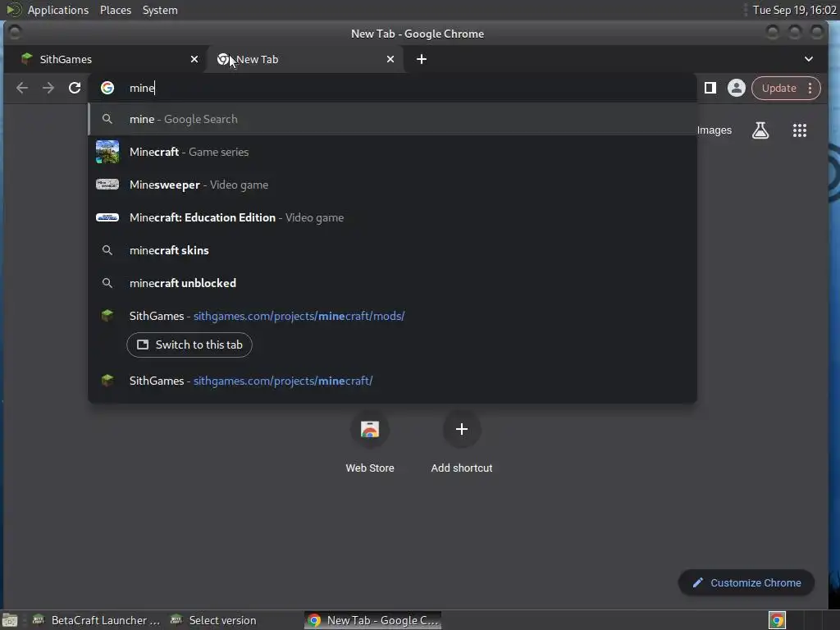Click the Minecraft thumbnail image
Screen dimensions: 840x630
tap(107, 152)
